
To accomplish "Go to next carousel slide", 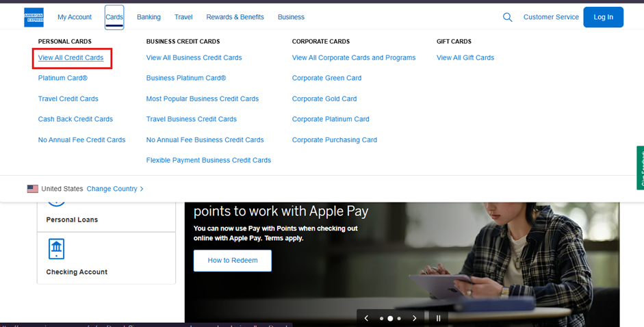I will tap(415, 318).
